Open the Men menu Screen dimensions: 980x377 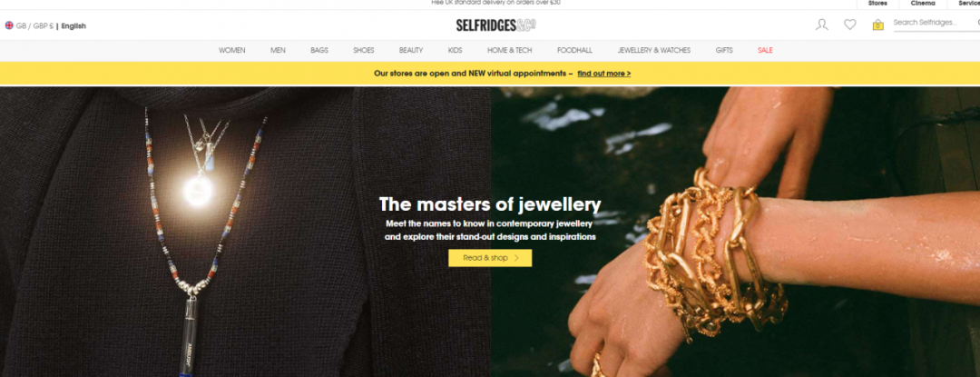279,51
